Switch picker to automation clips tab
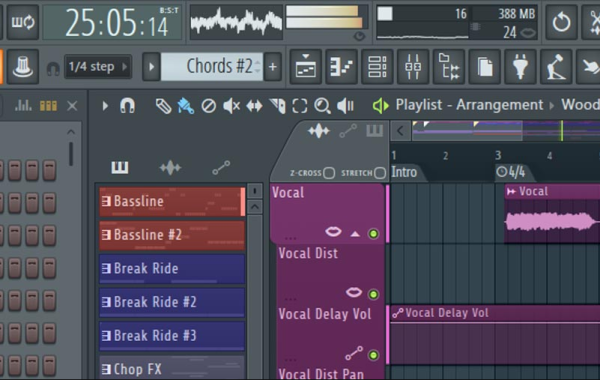The width and height of the screenshot is (600, 380). 221,167
